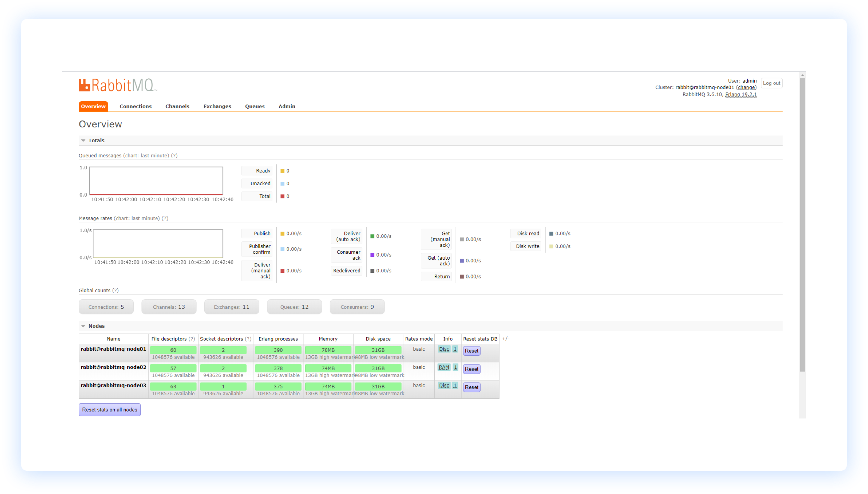Click the Queues: 12 count button

click(295, 307)
